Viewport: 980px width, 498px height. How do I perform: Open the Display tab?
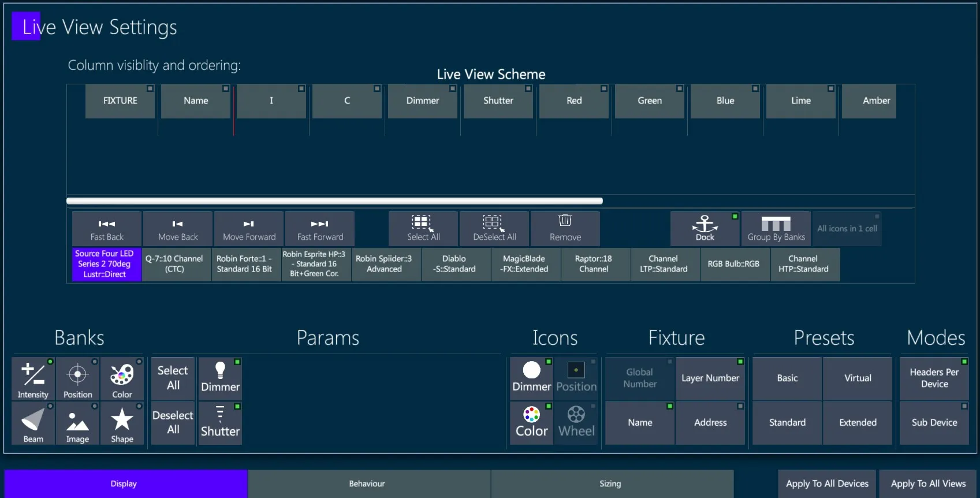(126, 484)
